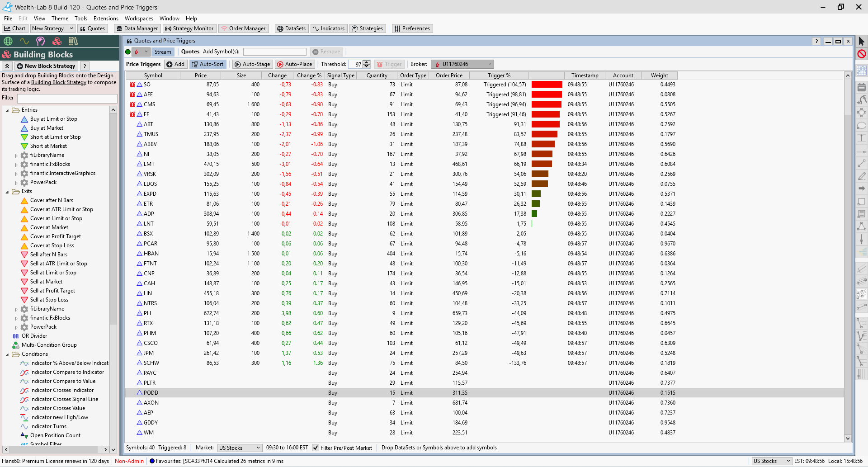Collapse the Entries tree folder
Viewport: 868px width, 467px height.
point(7,110)
